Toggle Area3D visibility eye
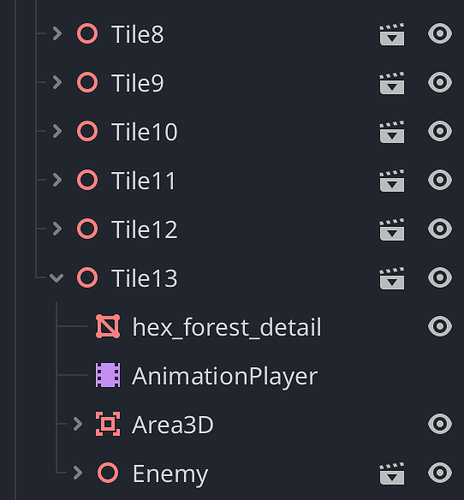 440,424
